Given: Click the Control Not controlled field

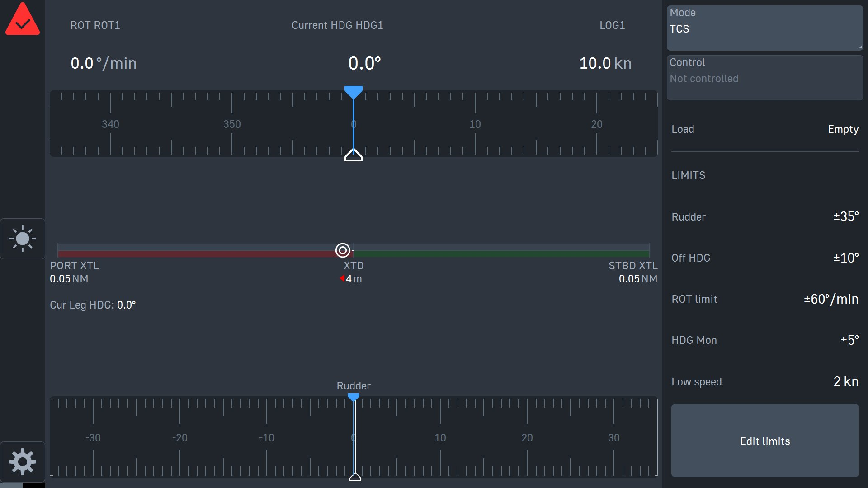Looking at the screenshot, I should click(765, 78).
